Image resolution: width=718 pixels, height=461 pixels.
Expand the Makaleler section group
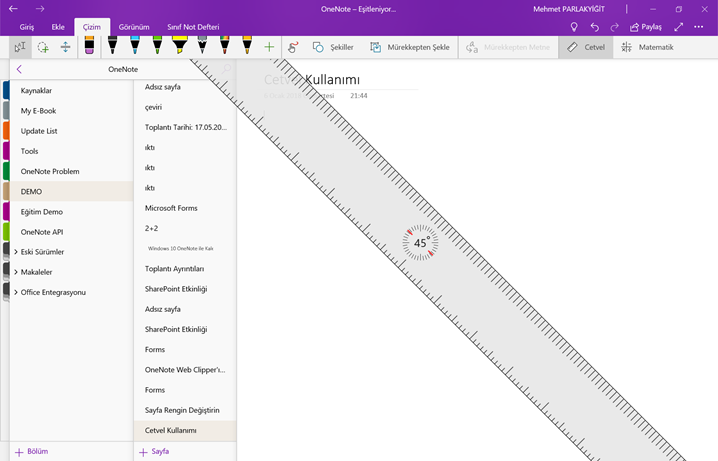pyautogui.click(x=16, y=272)
